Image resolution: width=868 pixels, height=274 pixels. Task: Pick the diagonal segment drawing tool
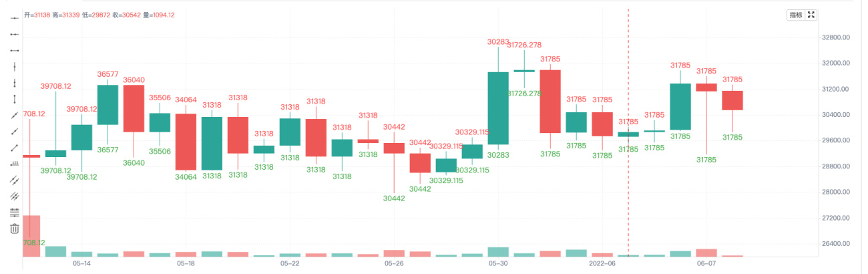click(x=15, y=148)
